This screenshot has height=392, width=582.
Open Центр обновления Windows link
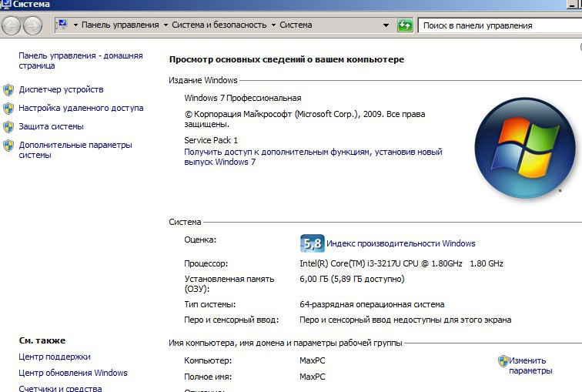click(72, 373)
